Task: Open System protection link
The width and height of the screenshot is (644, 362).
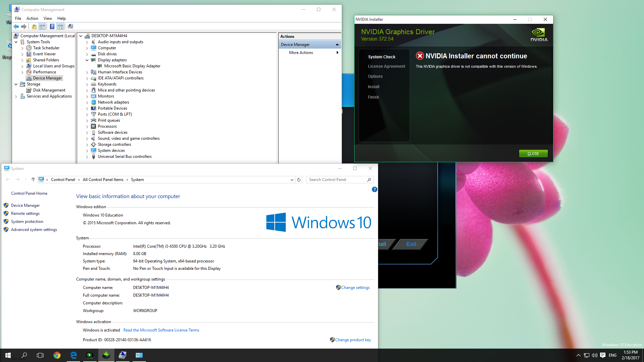Action: point(27,222)
